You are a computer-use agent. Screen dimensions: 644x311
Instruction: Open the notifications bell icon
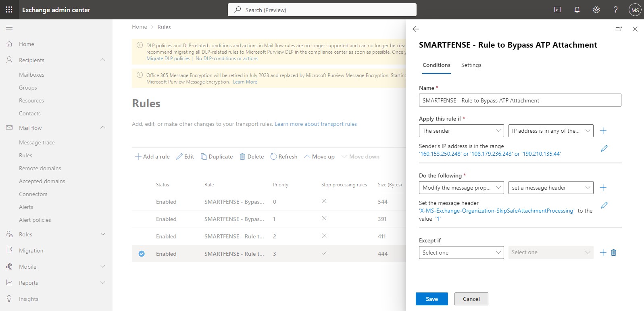pos(577,10)
